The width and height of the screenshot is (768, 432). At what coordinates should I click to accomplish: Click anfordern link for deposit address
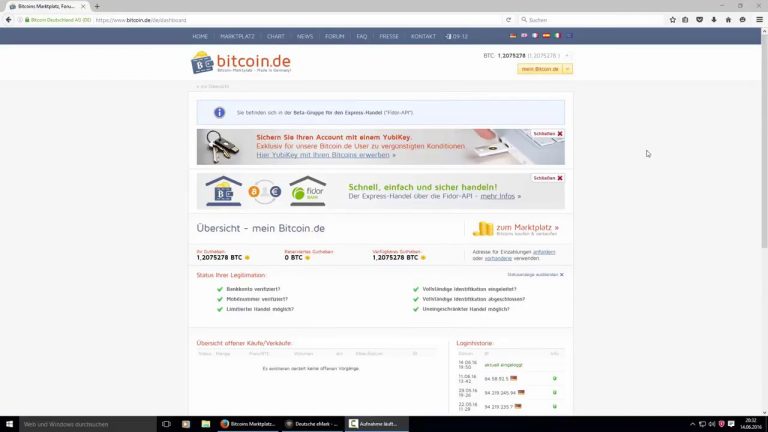(544, 252)
